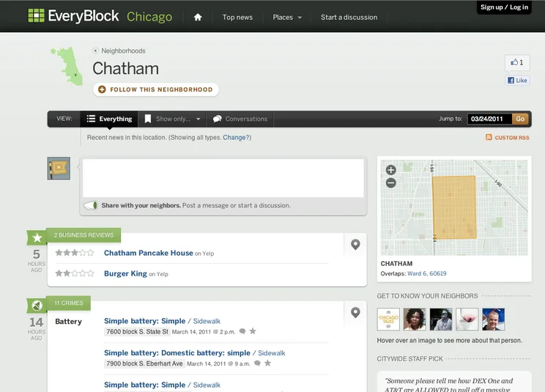Open Domestic battery simple crime link
Viewport: 545px width, 392px height.
tap(177, 353)
